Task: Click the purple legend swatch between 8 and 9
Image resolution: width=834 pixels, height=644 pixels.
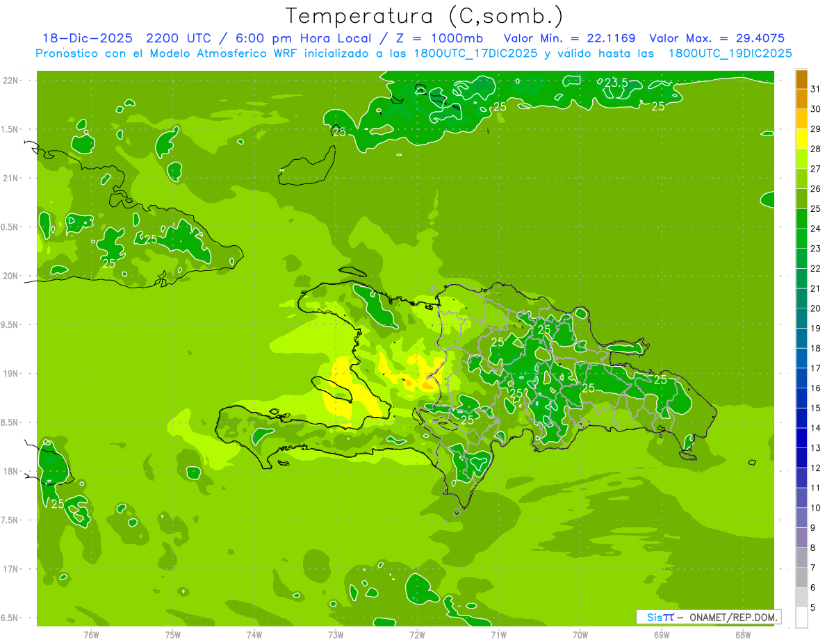Action: coord(801,538)
